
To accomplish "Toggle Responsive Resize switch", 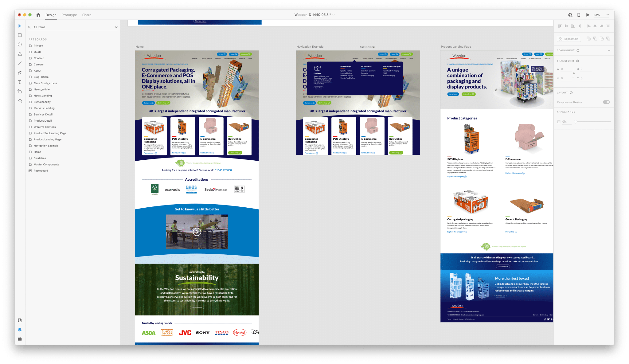I will (606, 102).
